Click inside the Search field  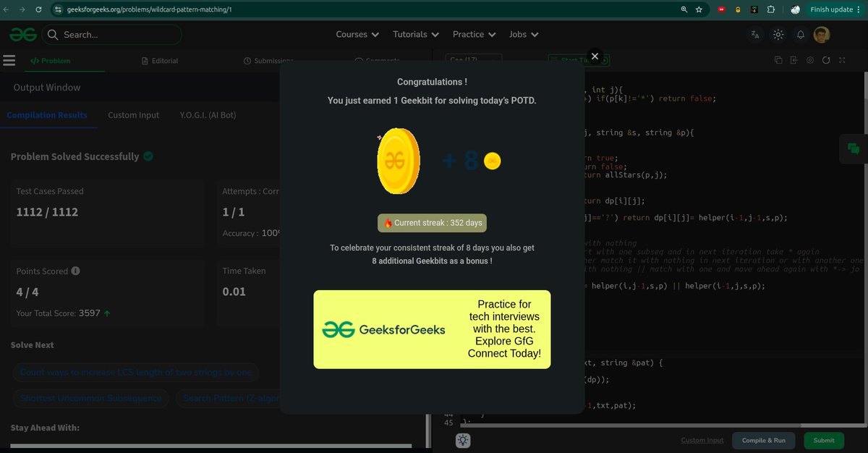click(x=112, y=34)
